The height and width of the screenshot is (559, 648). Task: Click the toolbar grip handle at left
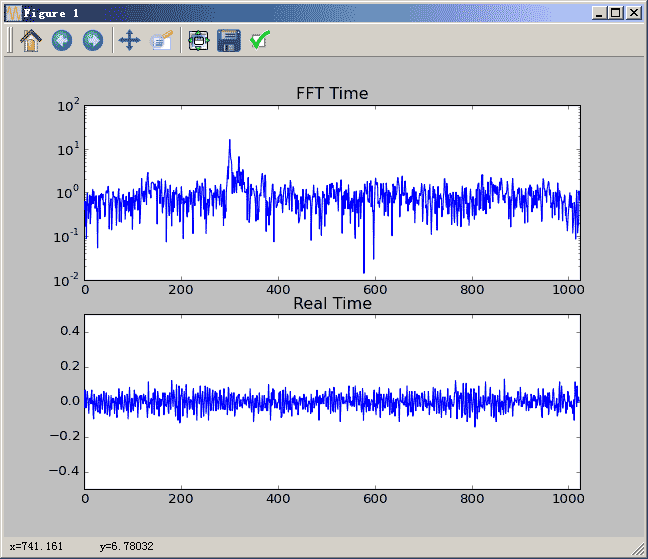click(10, 41)
